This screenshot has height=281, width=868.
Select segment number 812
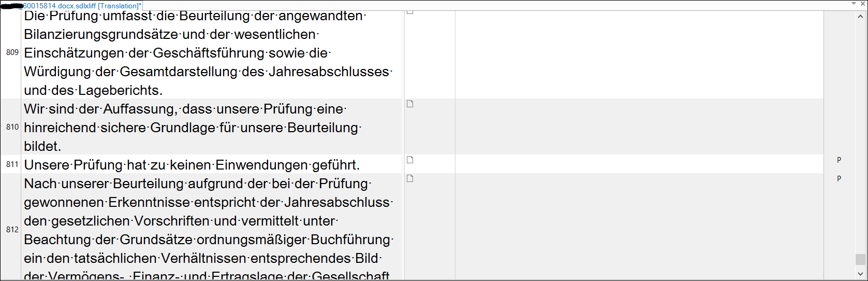pyautogui.click(x=12, y=230)
